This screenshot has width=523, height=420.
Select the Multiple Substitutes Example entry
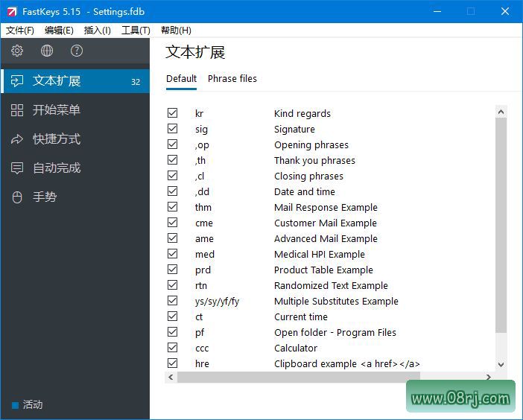click(336, 302)
